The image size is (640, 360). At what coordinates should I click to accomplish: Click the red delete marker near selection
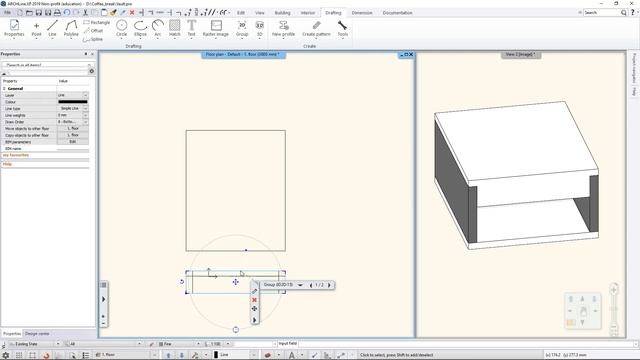(254, 300)
